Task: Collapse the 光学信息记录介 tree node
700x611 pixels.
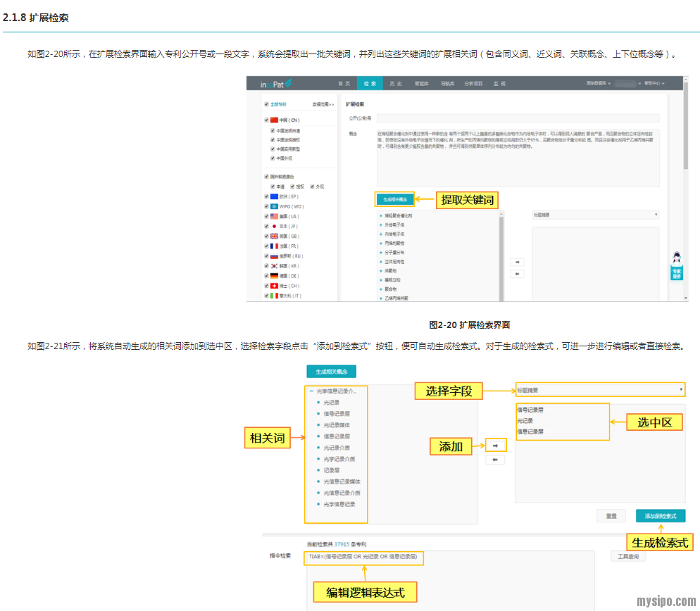Action: (311, 391)
